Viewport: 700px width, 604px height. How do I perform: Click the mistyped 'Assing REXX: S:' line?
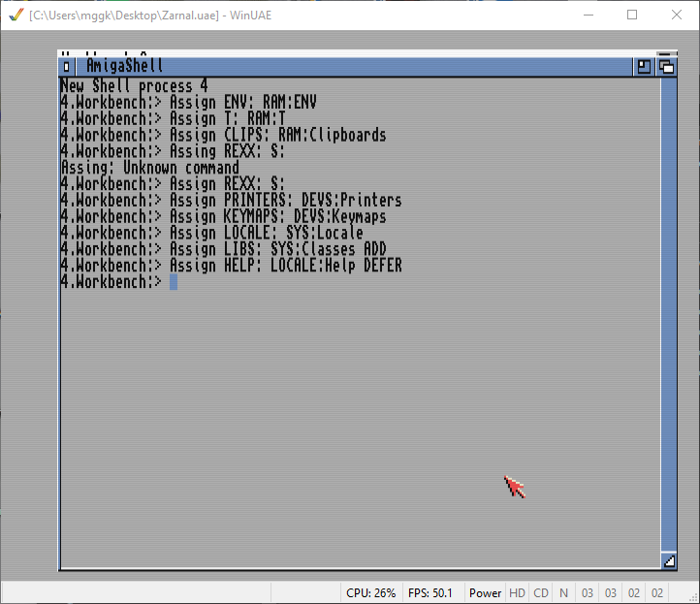coord(173,151)
